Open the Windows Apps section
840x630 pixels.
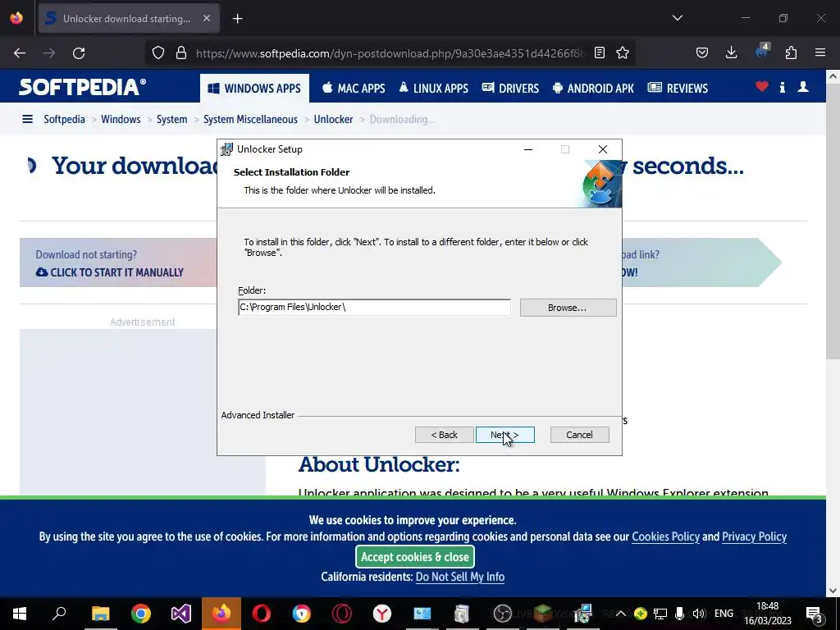254,89
